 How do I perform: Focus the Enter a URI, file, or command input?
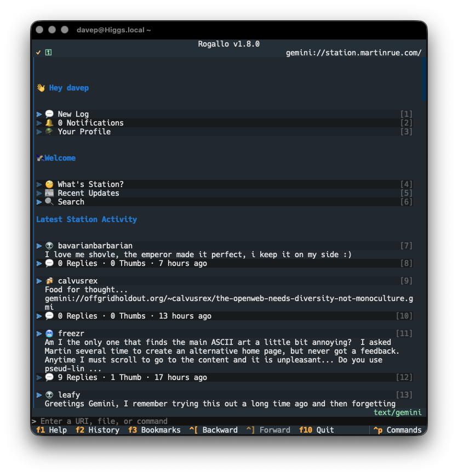coord(229,421)
